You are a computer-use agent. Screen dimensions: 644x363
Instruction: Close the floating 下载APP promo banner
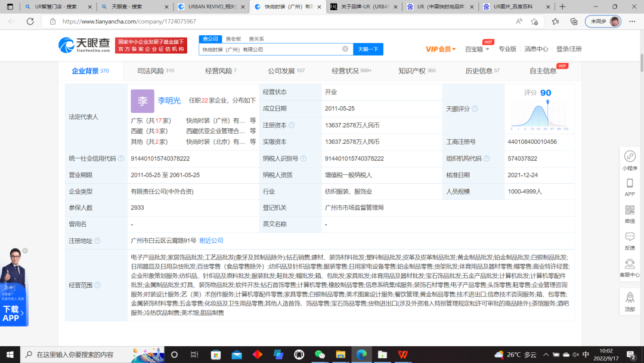[25, 251]
